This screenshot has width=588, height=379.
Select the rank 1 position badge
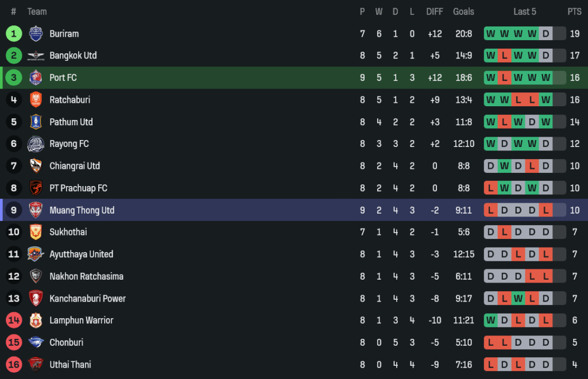click(14, 34)
